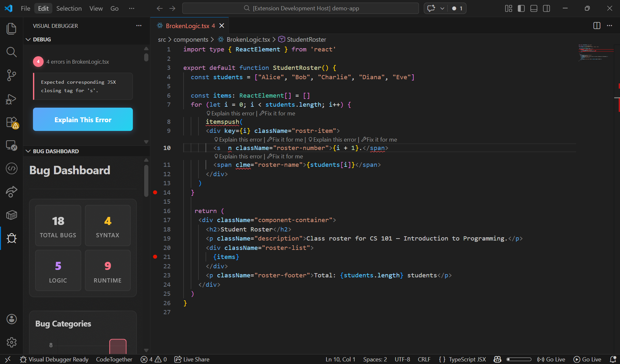Open Source Control view icon

click(11, 75)
